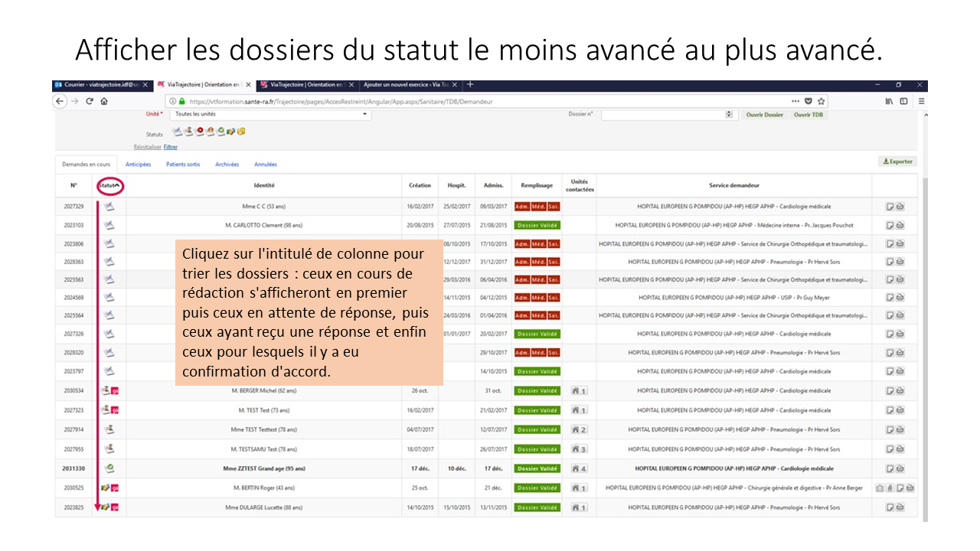Viewport: 980px width, 551px height.
Task: Click the red status filter icon
Action: (x=200, y=132)
